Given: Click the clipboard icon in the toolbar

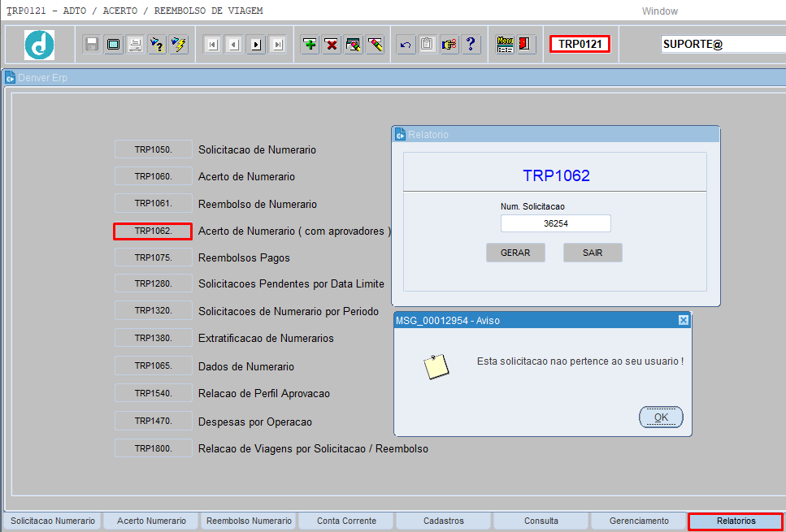Looking at the screenshot, I should (427, 45).
